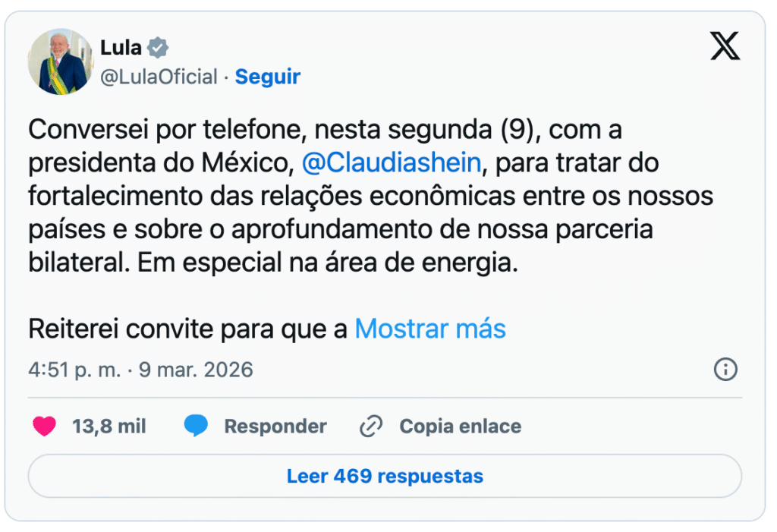Click the blue verified badge next to Lula

point(157,48)
